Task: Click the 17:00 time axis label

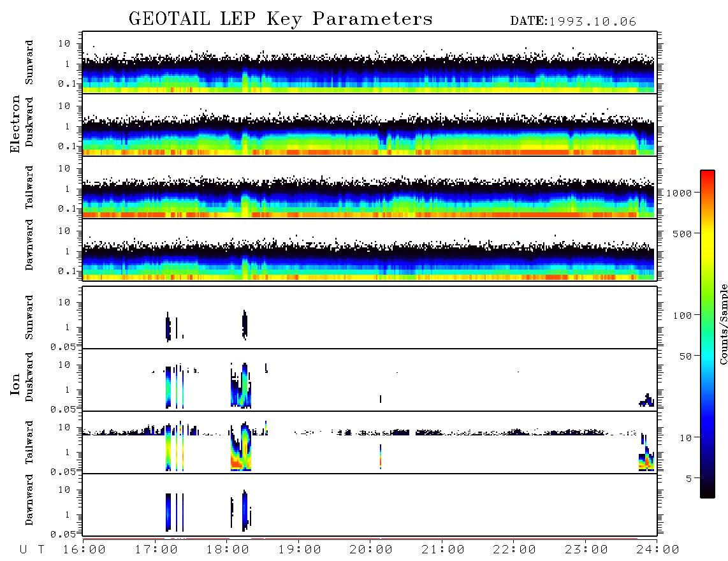Action: [156, 550]
